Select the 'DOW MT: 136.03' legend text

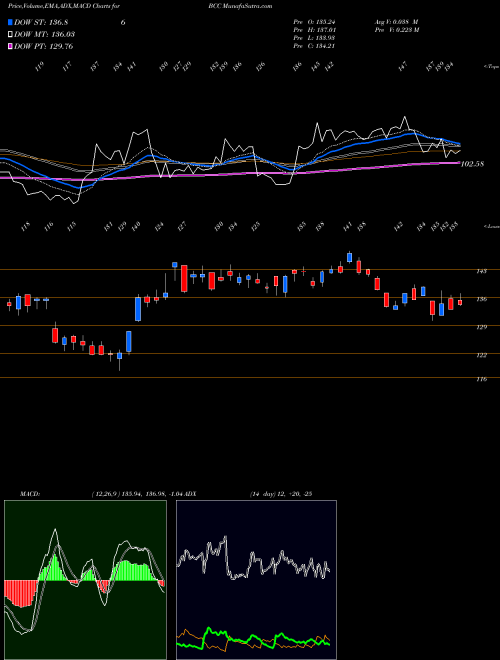click(x=44, y=34)
